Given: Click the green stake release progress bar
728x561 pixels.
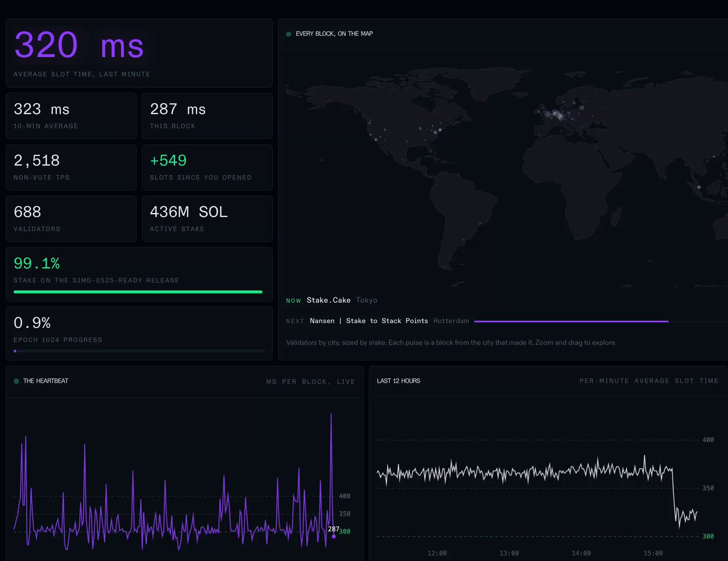Looking at the screenshot, I should 138,292.
